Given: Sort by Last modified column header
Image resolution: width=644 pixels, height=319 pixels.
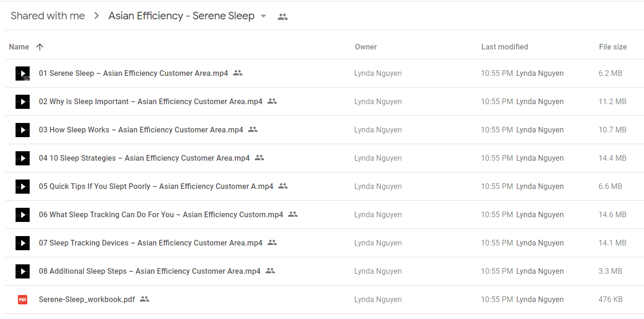Looking at the screenshot, I should (505, 47).
